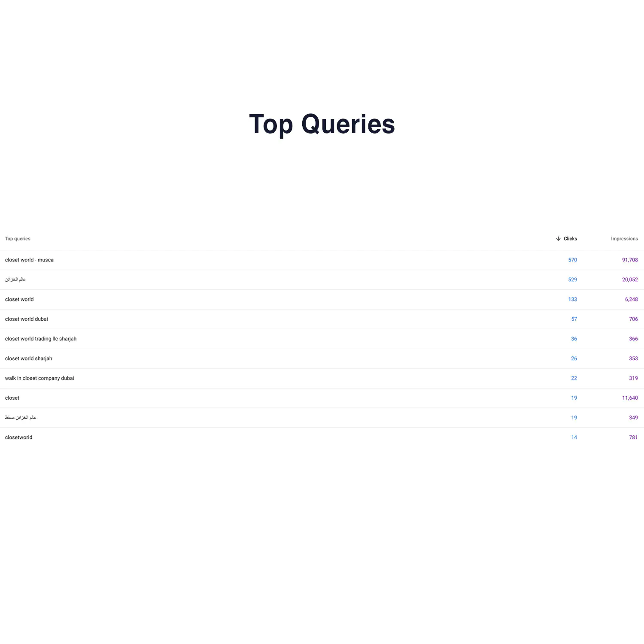
Task: Select the 'closet world - musca' query
Action: click(x=29, y=260)
